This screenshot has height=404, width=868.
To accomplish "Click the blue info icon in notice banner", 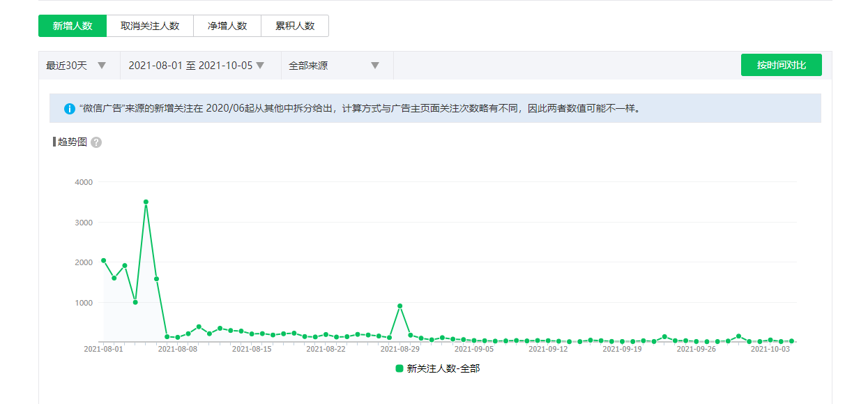I will (x=70, y=109).
